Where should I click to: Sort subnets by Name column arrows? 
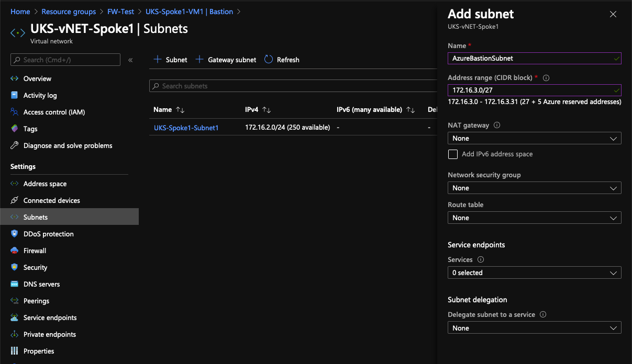pos(180,110)
